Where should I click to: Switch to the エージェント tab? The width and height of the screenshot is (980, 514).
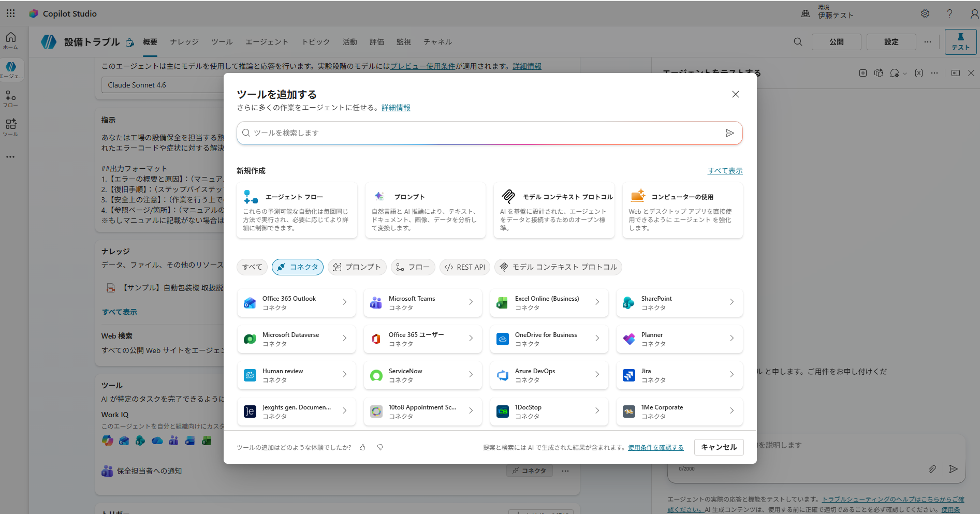[x=267, y=42]
